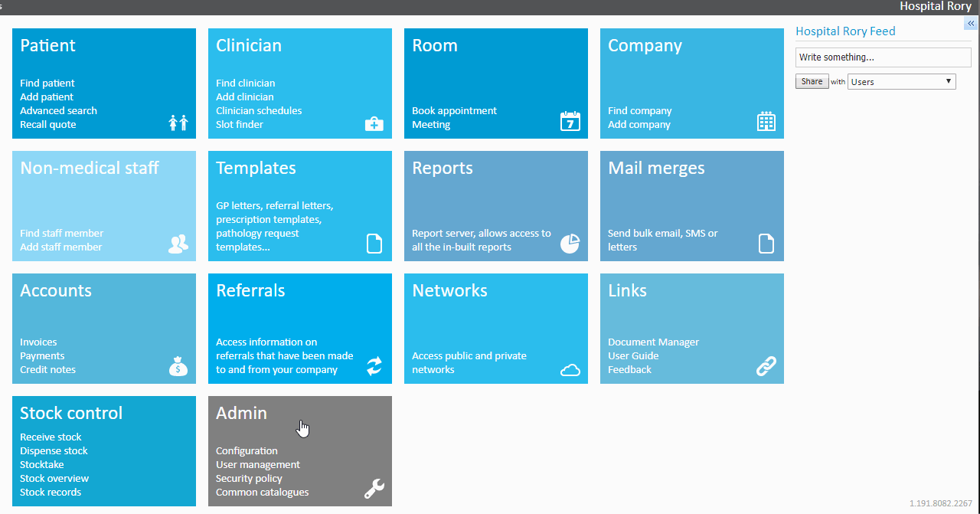
Task: Open the Find patient link
Action: point(47,83)
